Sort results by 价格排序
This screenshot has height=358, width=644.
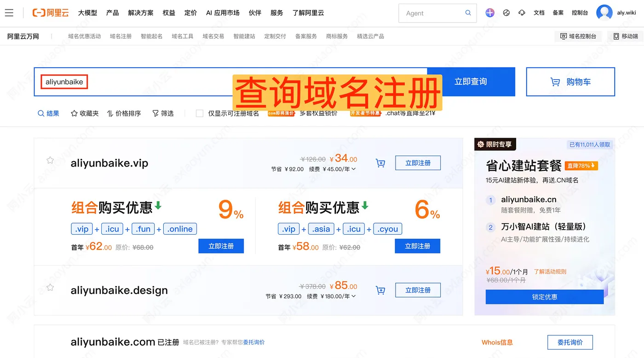coord(124,113)
